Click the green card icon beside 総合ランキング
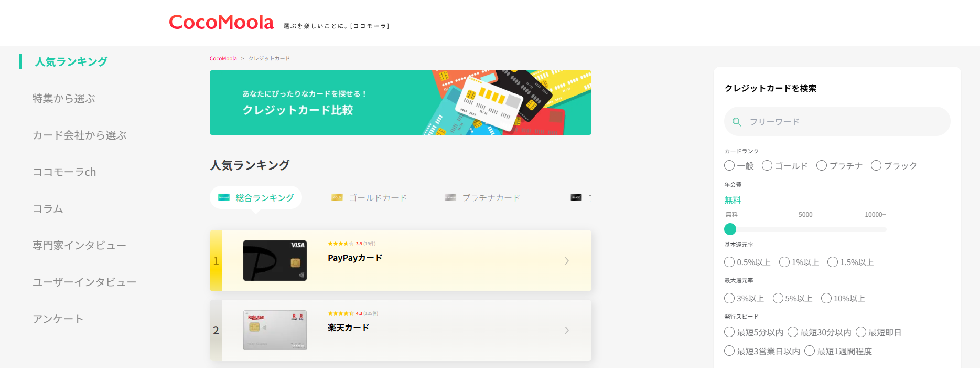The width and height of the screenshot is (980, 368). (x=224, y=198)
